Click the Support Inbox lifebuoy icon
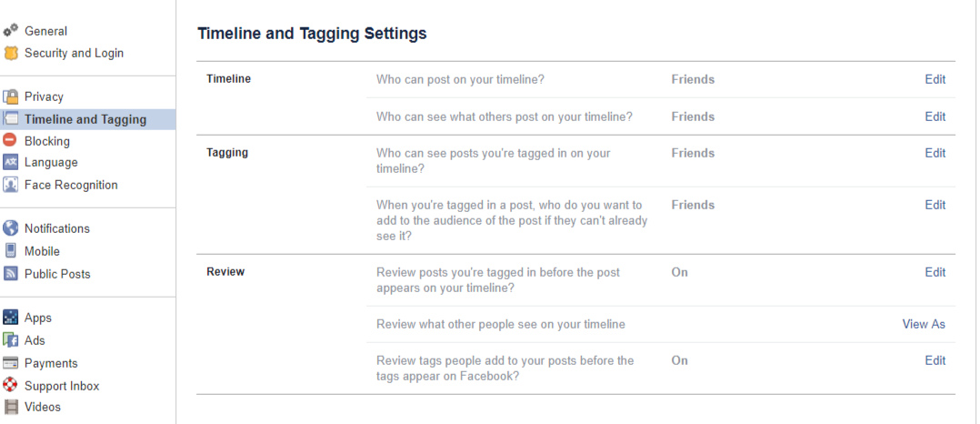 click(x=11, y=385)
